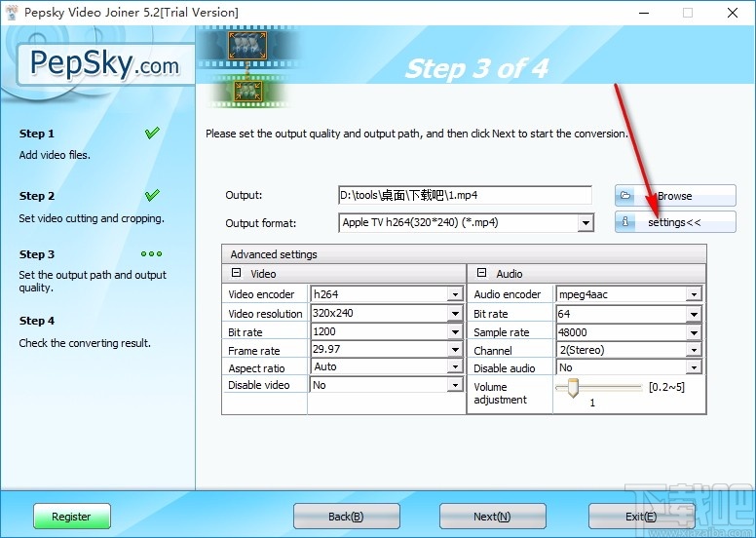Click the PepSky.com logo
The width and height of the screenshot is (756, 538).
point(104,64)
